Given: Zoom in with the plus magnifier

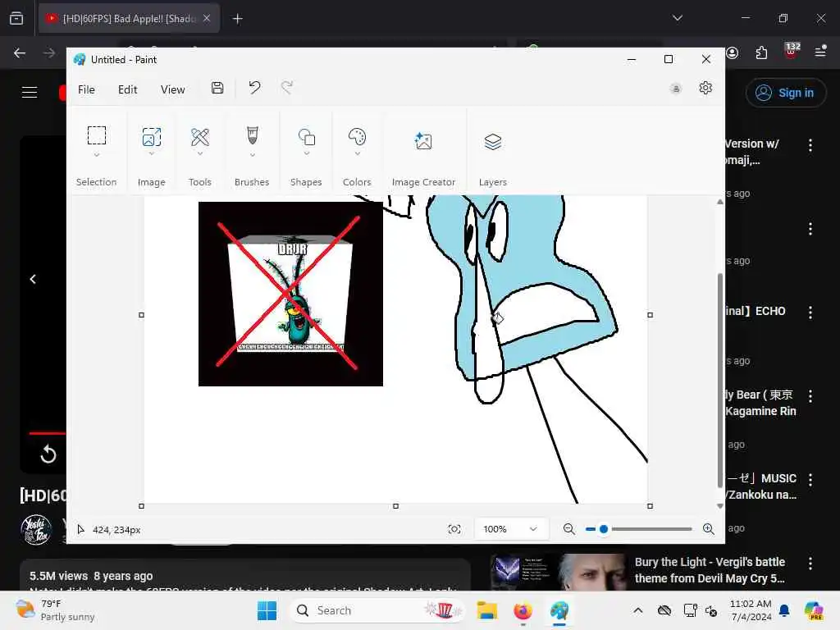Looking at the screenshot, I should [x=708, y=529].
